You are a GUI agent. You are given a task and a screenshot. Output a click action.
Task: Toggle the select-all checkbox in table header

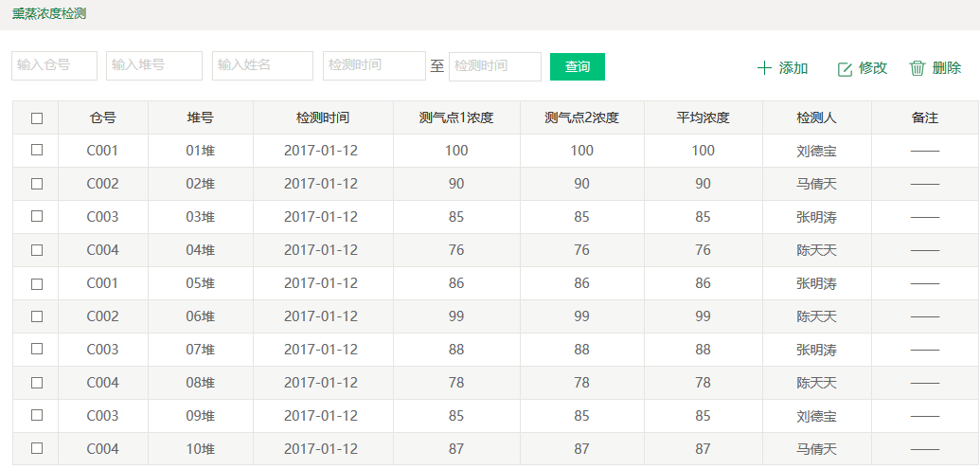pos(37,117)
